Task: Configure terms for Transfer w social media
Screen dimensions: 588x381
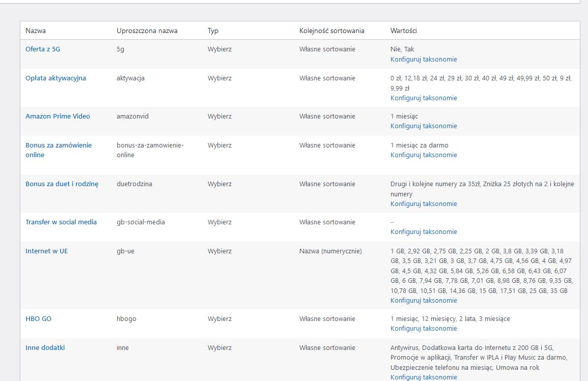Action: [x=424, y=231]
